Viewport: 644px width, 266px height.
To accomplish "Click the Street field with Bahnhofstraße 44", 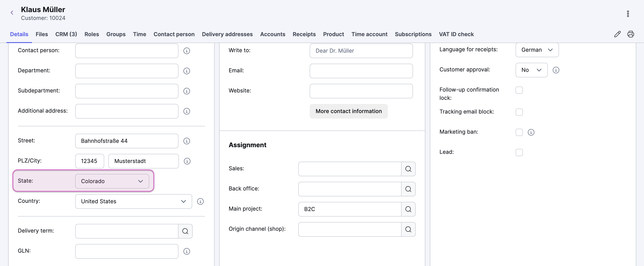I will 127,141.
